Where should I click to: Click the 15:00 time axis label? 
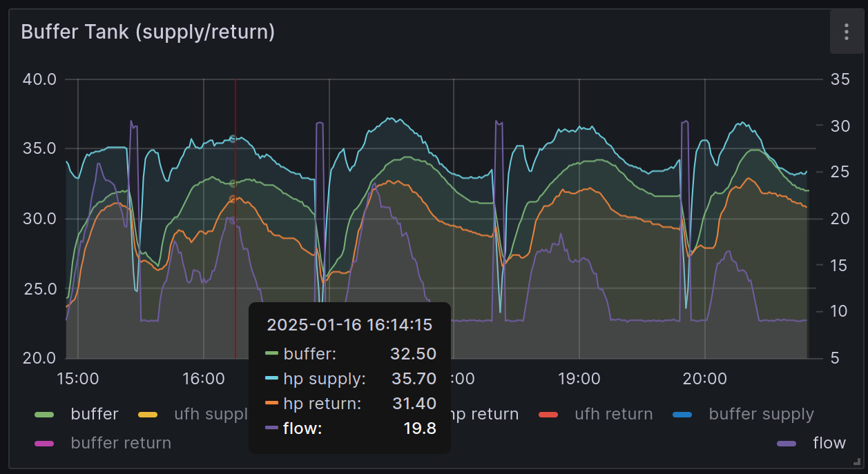[78, 379]
